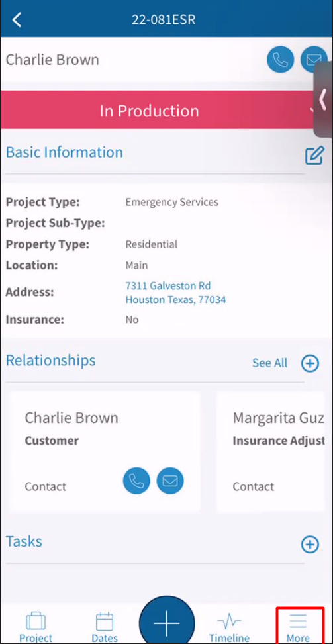Email contact from Charlie Brown customer card
This screenshot has height=644, width=333.
point(170,481)
